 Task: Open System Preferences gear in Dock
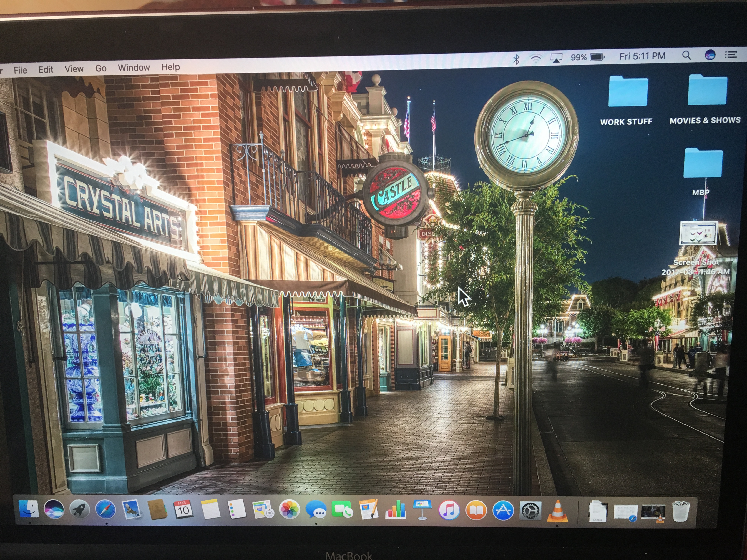point(530,510)
